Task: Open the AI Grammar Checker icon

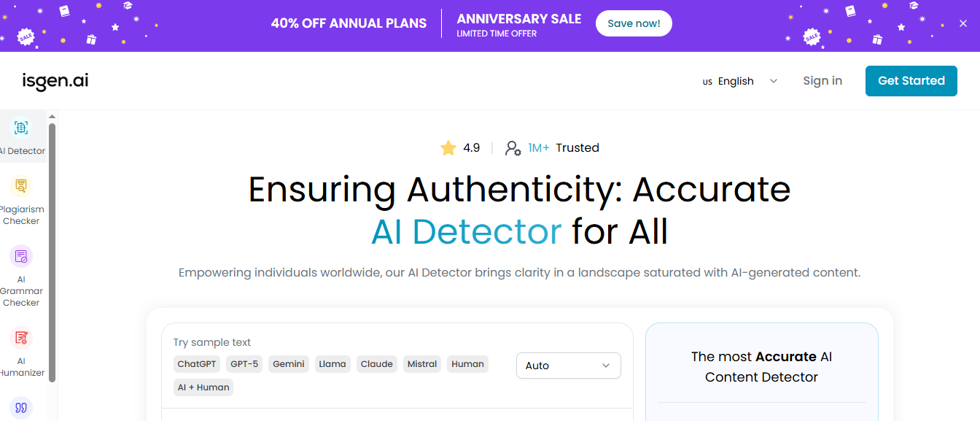Action: pyautogui.click(x=21, y=257)
